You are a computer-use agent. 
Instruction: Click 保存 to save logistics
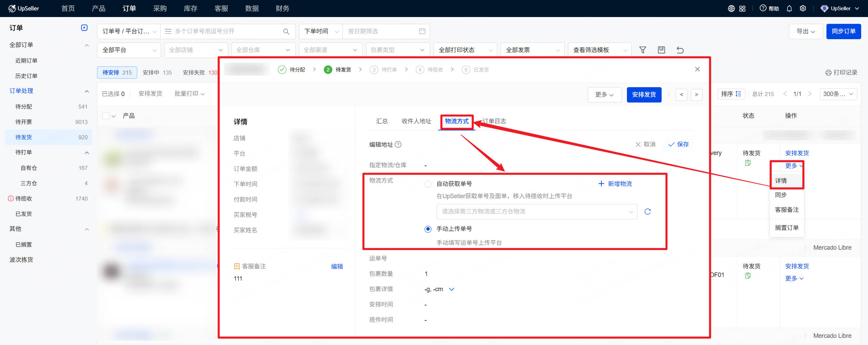click(679, 144)
